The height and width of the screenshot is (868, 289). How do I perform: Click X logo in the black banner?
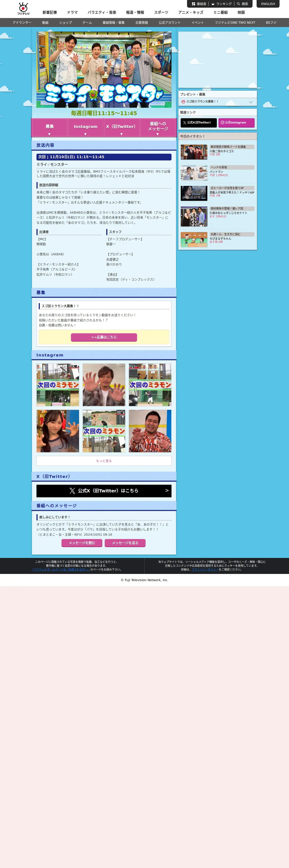pos(72,491)
